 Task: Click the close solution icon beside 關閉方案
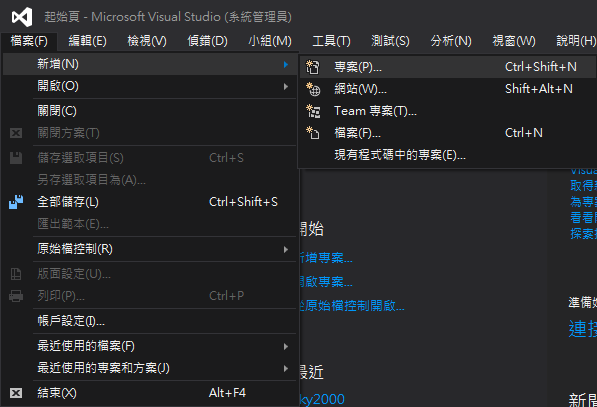(16, 133)
